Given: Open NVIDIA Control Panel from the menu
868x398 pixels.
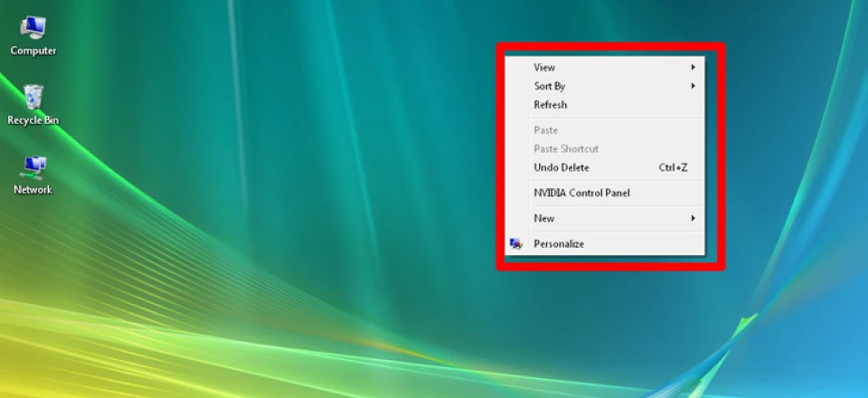Looking at the screenshot, I should tap(605, 194).
